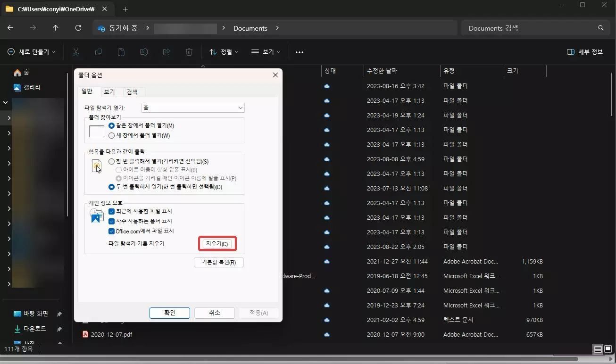Image resolution: width=616 pixels, height=364 pixels.
Task: Open the details pane via 세부 정보 icon
Action: click(x=584, y=52)
